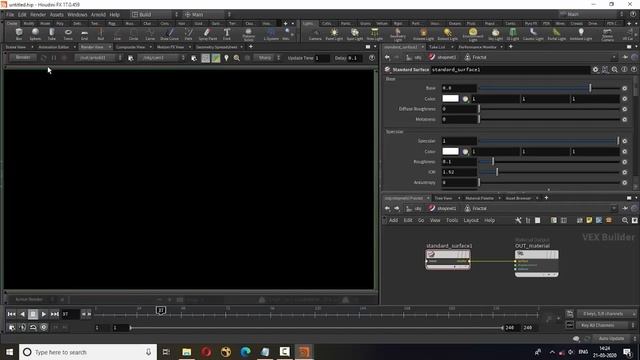The width and height of the screenshot is (640, 360).
Task: Add a Portal Light from the shelf
Action: [557, 34]
